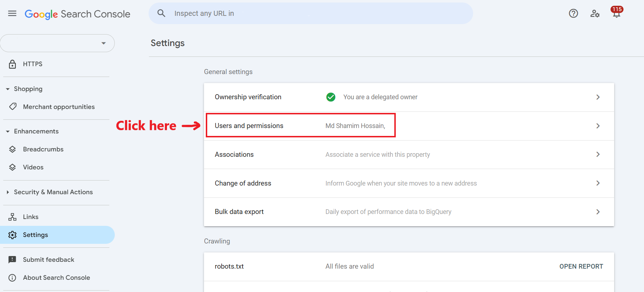Click the General settings heading
The width and height of the screenshot is (644, 292).
[228, 72]
